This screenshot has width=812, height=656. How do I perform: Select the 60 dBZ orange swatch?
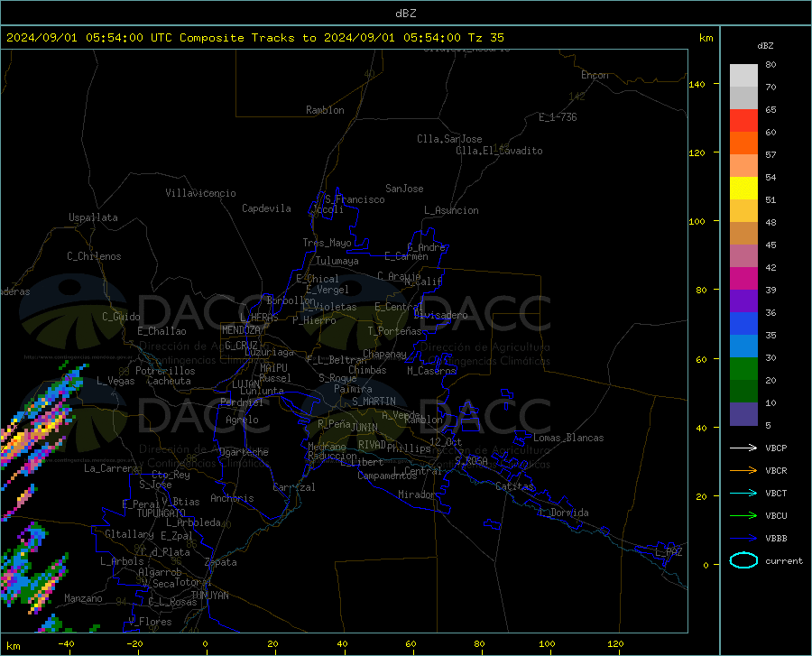click(x=743, y=143)
